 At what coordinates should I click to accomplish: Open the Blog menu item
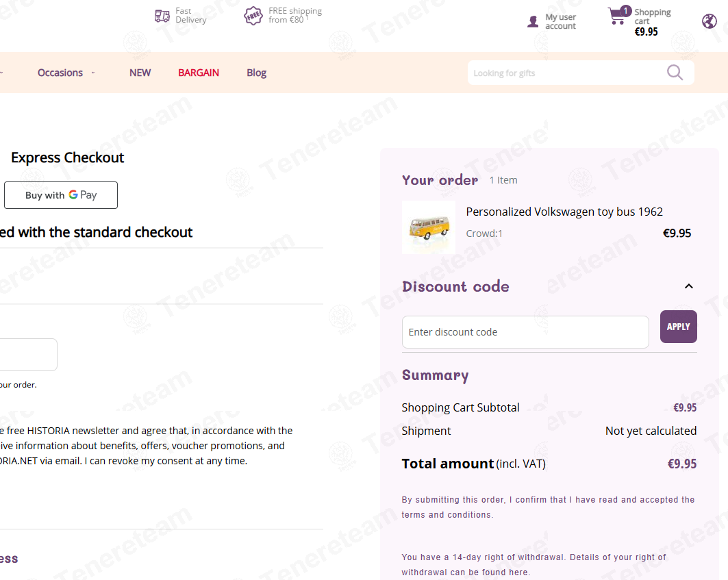click(x=256, y=73)
